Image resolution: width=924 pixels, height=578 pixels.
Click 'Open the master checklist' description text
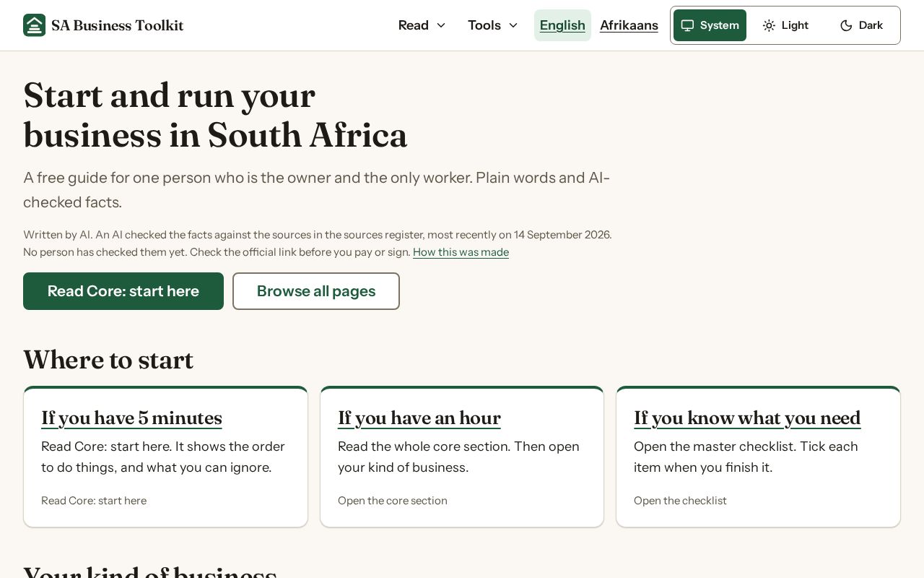(746, 457)
